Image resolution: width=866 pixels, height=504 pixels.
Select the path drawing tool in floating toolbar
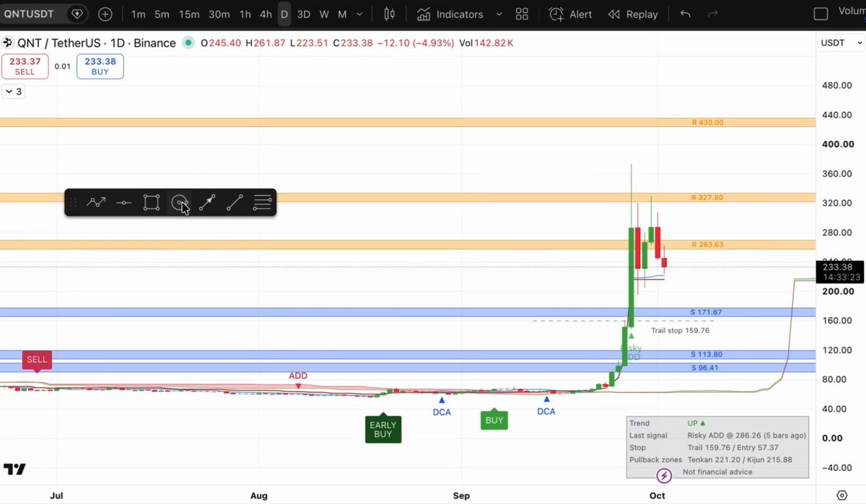pos(96,203)
